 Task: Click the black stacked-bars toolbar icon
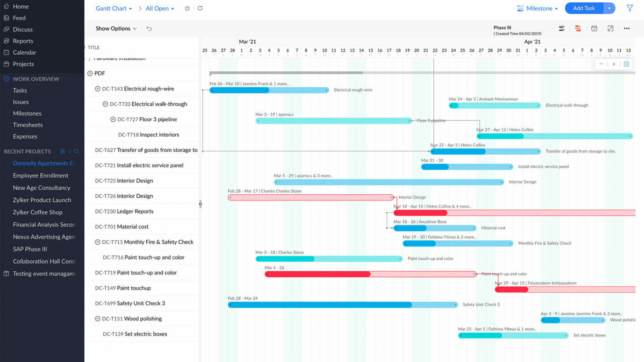pos(562,29)
